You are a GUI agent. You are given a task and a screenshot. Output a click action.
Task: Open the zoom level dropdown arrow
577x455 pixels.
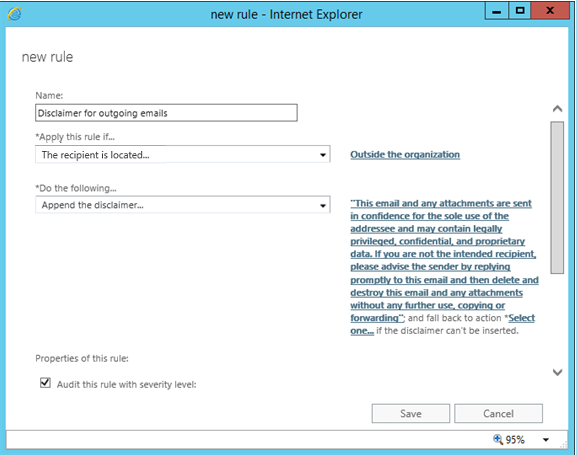point(546,440)
